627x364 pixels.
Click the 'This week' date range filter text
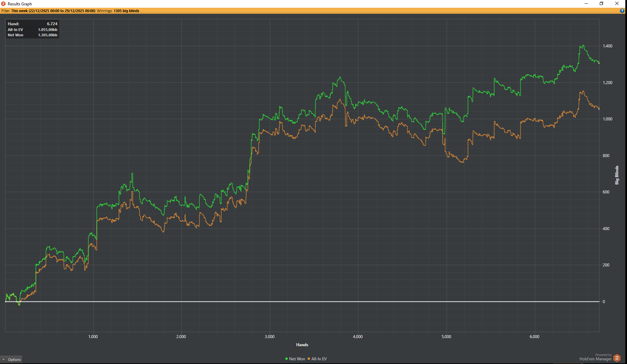[53, 11]
